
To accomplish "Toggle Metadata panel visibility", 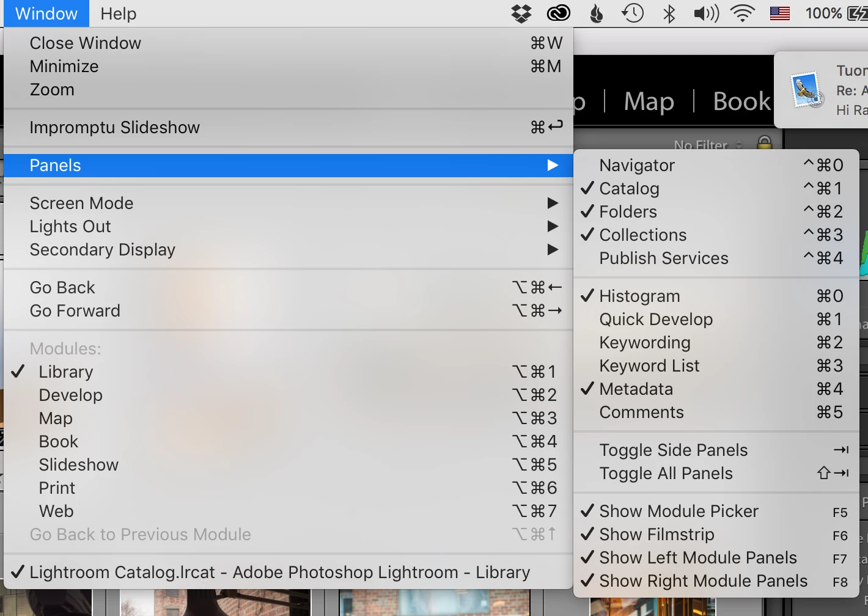I will point(716,389).
